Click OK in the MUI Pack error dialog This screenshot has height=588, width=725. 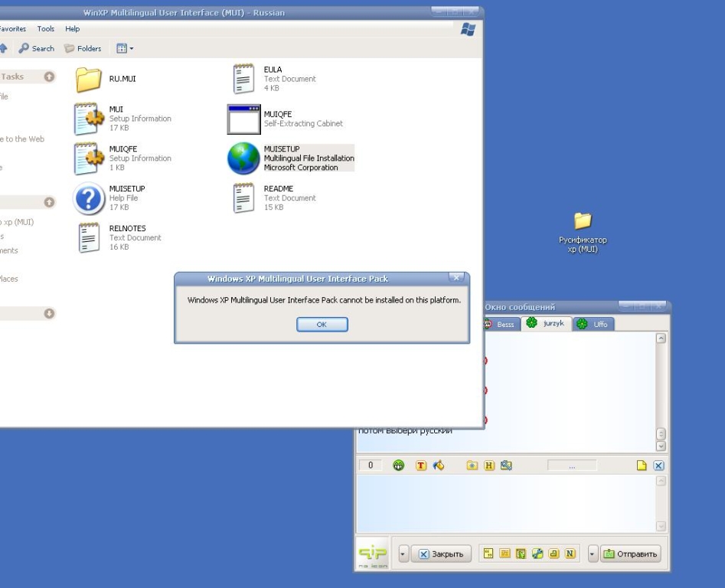tap(322, 325)
